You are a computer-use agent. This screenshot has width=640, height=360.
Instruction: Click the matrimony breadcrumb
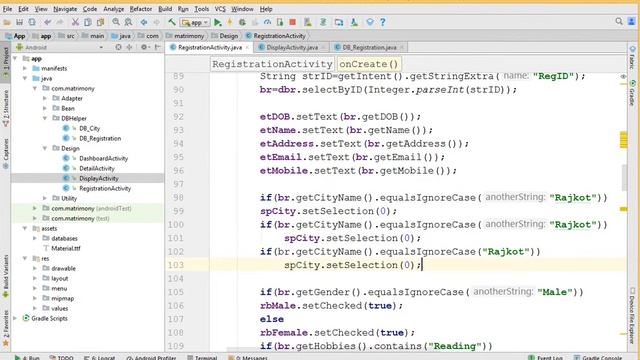pos(189,36)
